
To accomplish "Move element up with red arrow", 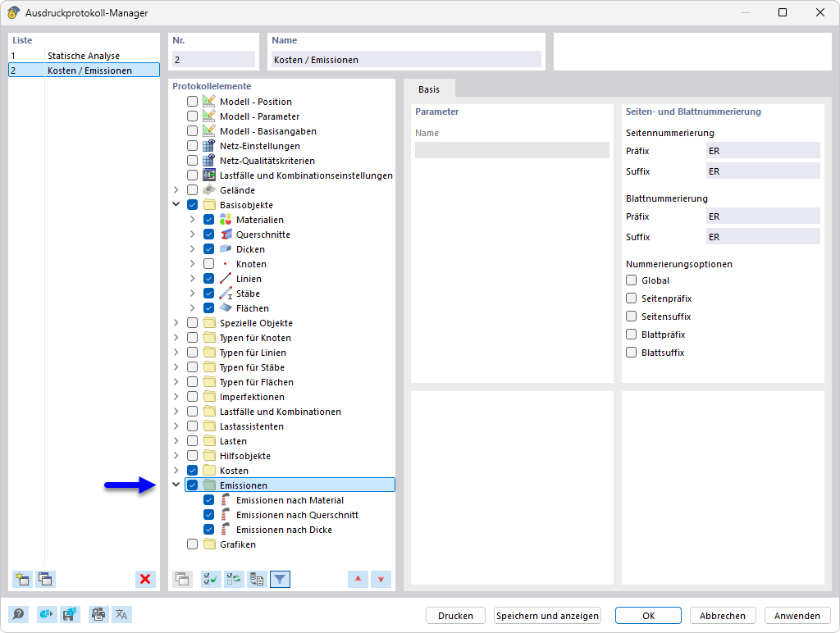I will pyautogui.click(x=358, y=579).
